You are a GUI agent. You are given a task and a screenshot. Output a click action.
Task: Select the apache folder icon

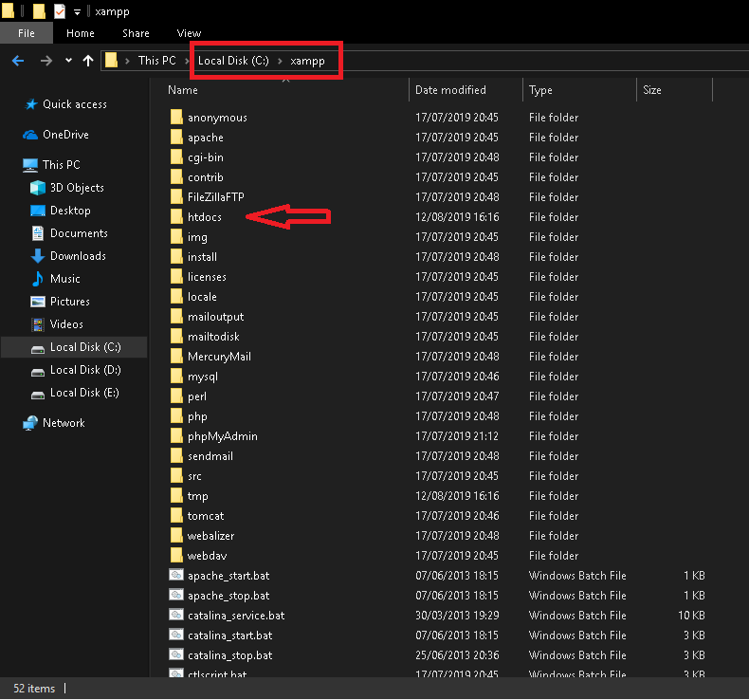(176, 138)
